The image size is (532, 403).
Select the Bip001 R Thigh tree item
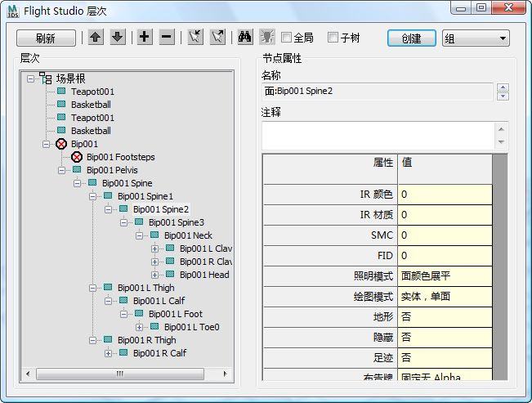point(146,340)
